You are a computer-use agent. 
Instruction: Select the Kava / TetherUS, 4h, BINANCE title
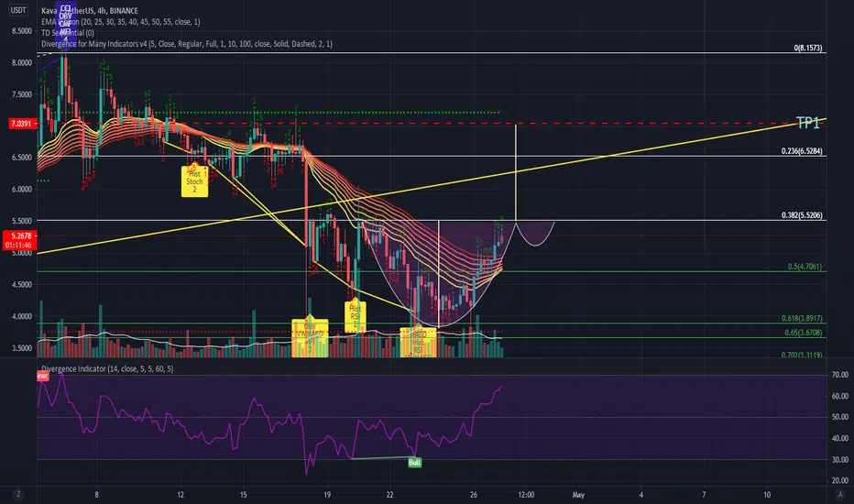pyautogui.click(x=89, y=10)
